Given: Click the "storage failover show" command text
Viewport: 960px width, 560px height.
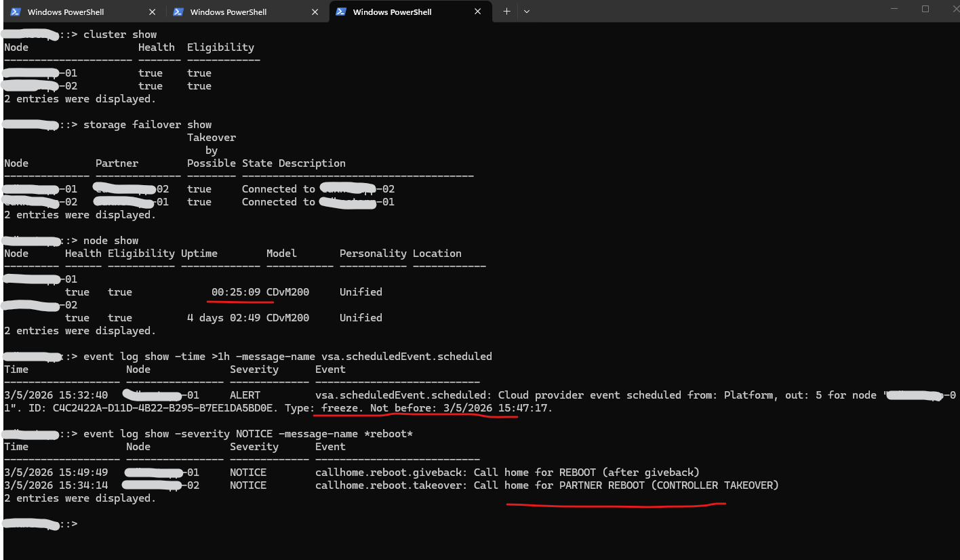Looking at the screenshot, I should [147, 125].
